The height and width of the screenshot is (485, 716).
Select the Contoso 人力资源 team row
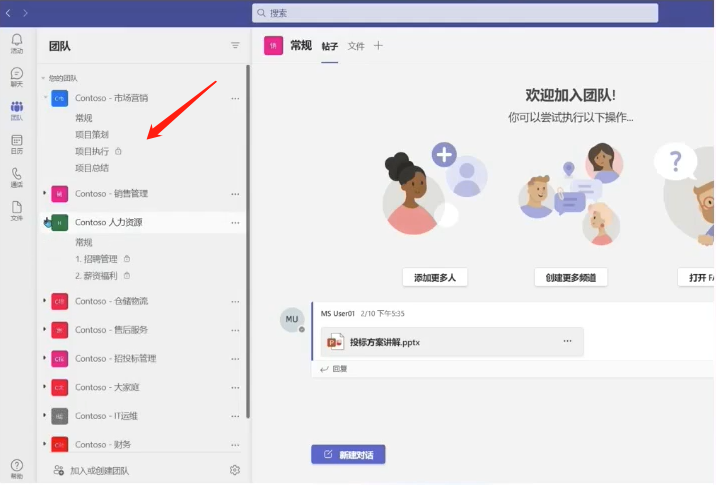click(143, 223)
